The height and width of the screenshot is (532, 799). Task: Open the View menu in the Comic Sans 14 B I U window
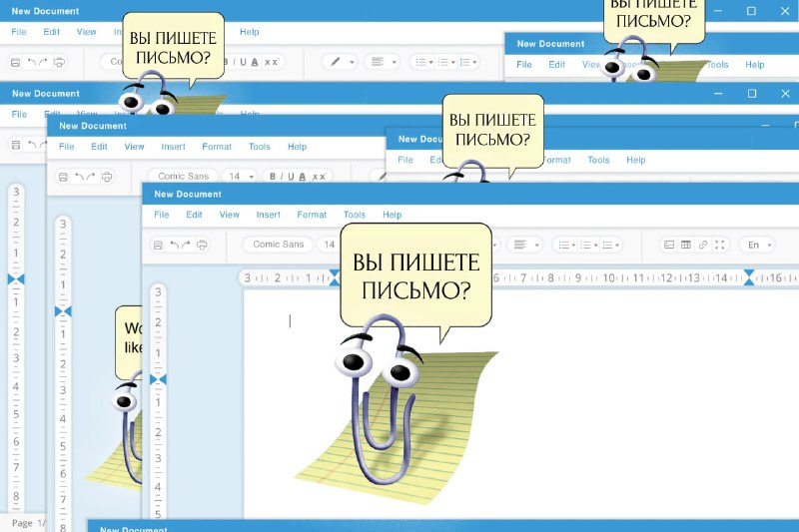coord(134,146)
